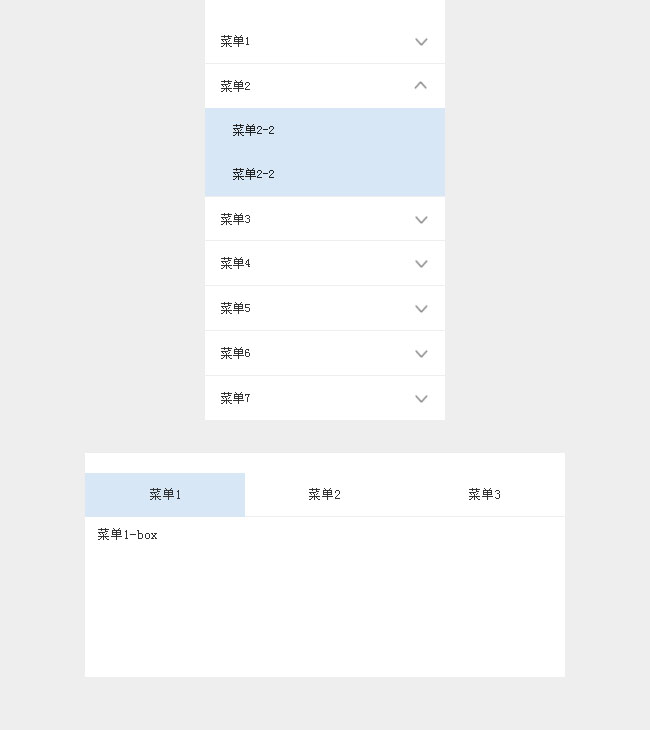Click the 菜单6 accordion label text
Image resolution: width=650 pixels, height=730 pixels.
[235, 353]
